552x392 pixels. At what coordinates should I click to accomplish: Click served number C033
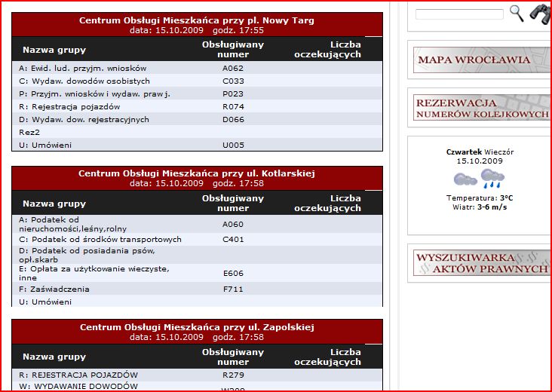coord(233,81)
